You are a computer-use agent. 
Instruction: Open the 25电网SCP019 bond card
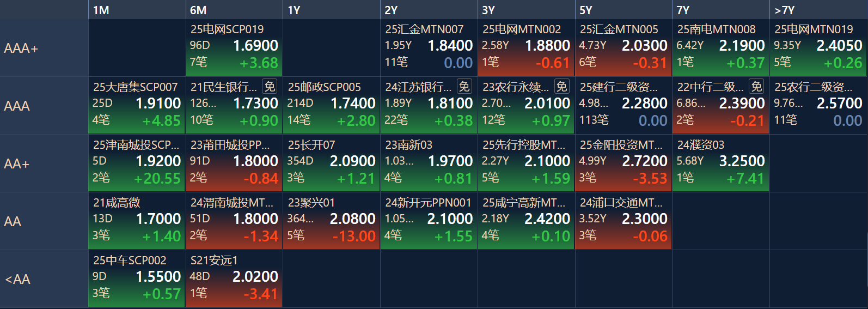(x=234, y=47)
